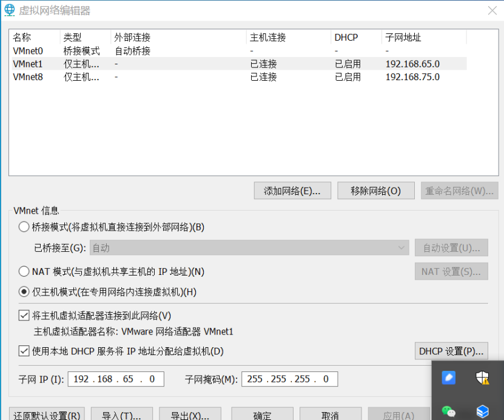The width and height of the screenshot is (504, 420).
Task: Click the 应用(A) button
Action: point(399,415)
